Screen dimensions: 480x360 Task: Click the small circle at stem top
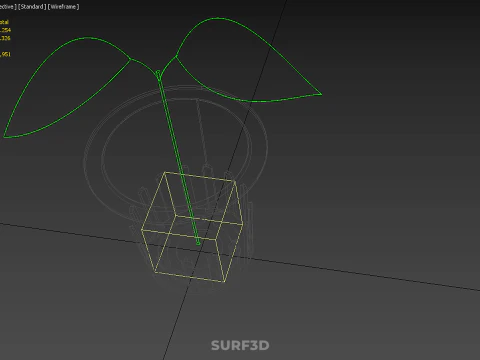coord(158,72)
